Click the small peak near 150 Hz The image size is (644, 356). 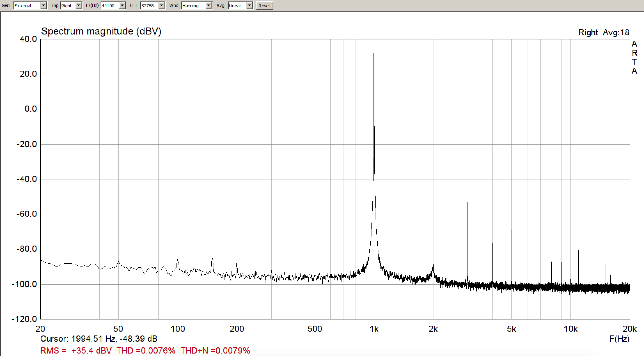click(x=212, y=258)
